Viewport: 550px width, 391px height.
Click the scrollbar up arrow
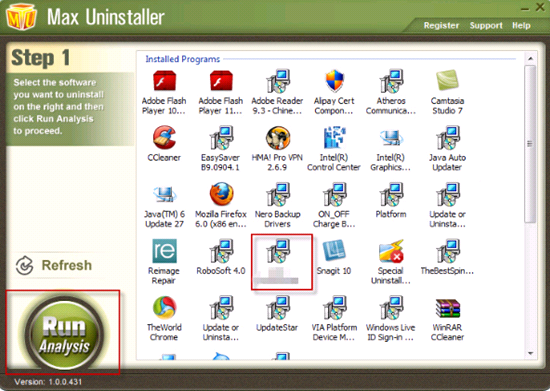pyautogui.click(x=530, y=59)
